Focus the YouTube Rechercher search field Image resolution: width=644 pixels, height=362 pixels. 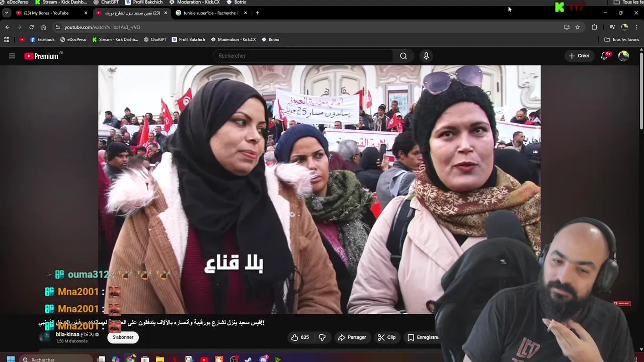pos(303,56)
